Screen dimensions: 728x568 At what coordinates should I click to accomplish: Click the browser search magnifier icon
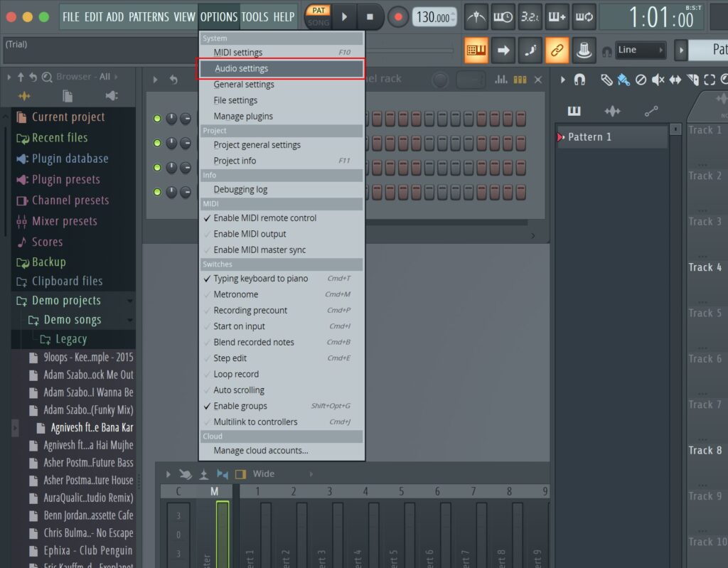pyautogui.click(x=47, y=77)
